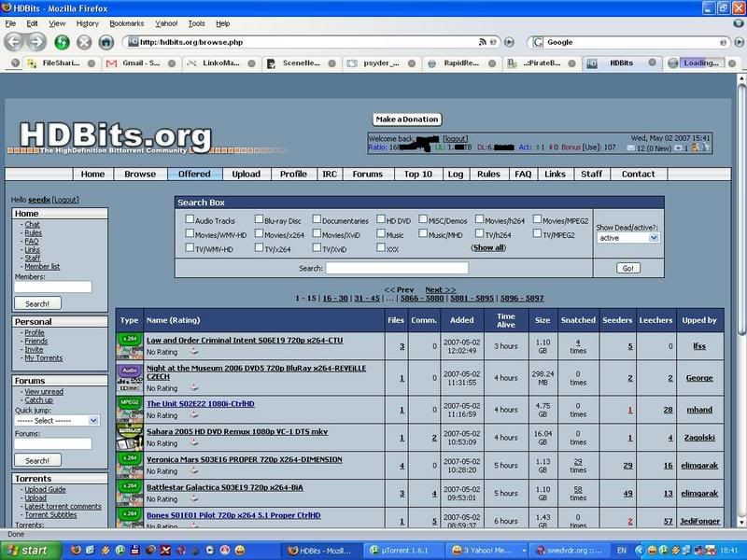
Task: Click the x264 category icon for Veronica Mars
Action: (130, 465)
